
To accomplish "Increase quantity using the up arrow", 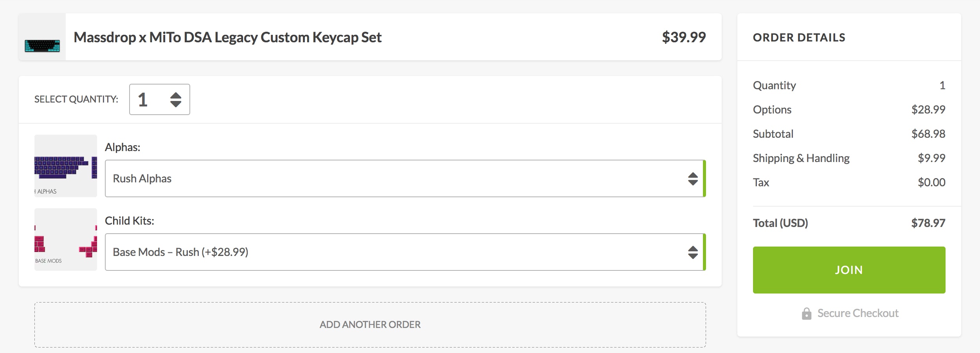I will [176, 95].
